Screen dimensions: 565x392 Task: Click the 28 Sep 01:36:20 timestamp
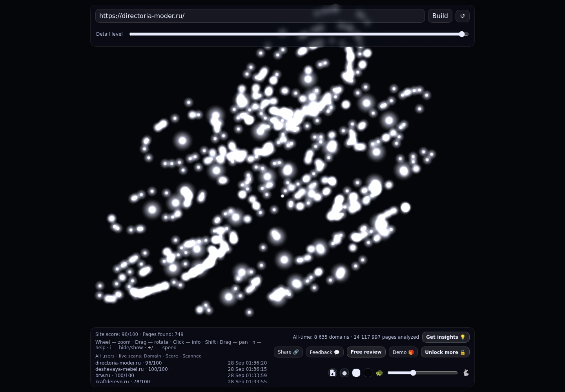click(x=247, y=363)
